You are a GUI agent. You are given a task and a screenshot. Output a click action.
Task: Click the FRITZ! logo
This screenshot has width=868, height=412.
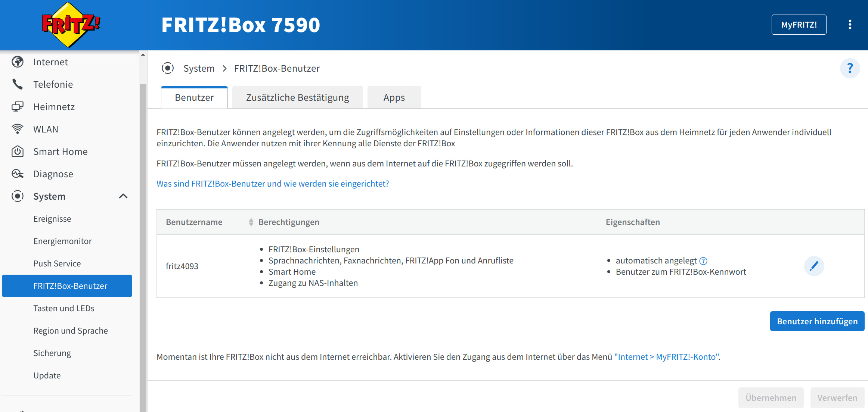[x=71, y=25]
